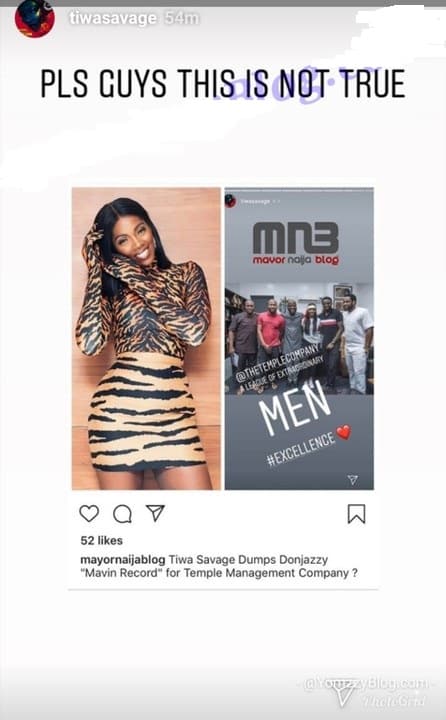Open comments with the speech bubble icon
Screen dimensions: 446x720
pyautogui.click(x=122, y=514)
